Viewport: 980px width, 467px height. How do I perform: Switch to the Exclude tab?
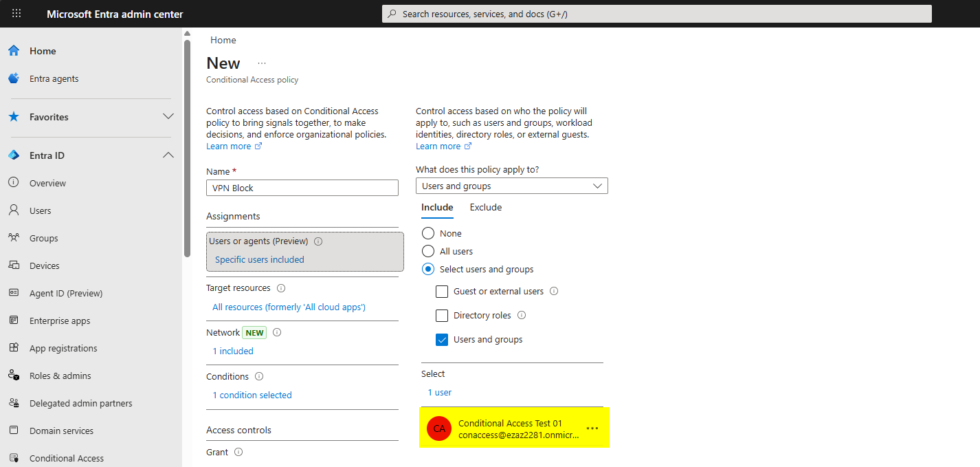[486, 207]
